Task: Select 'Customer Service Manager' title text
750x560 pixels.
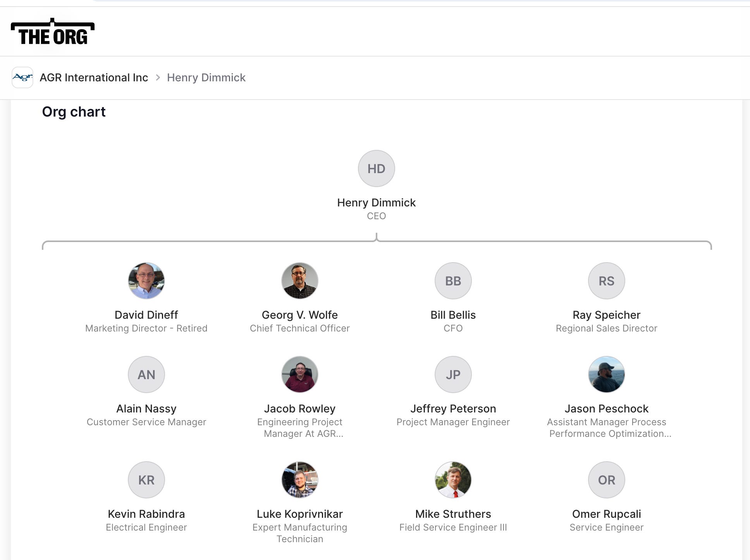Action: click(146, 422)
